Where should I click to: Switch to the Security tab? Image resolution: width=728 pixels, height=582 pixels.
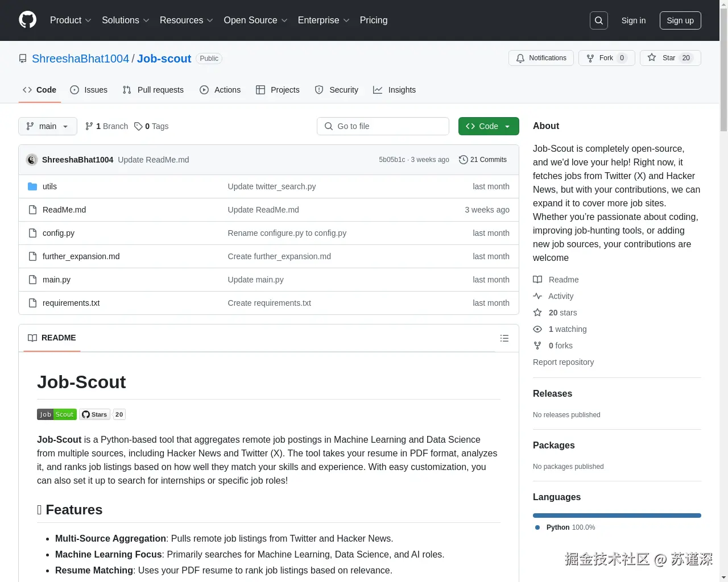(337, 90)
